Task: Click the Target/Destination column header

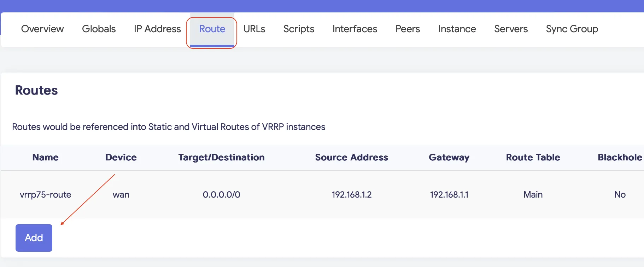Action: 221,157
